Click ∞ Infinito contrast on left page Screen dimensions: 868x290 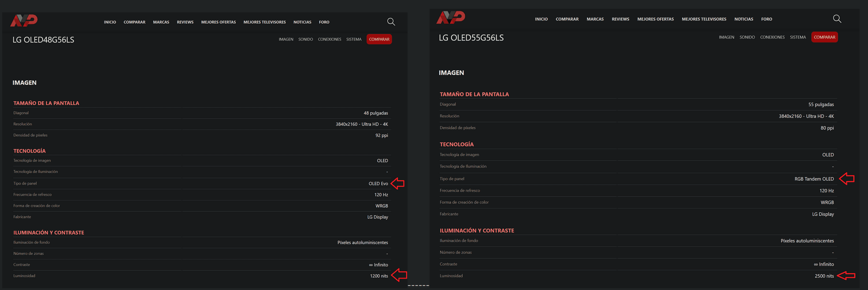pos(378,265)
